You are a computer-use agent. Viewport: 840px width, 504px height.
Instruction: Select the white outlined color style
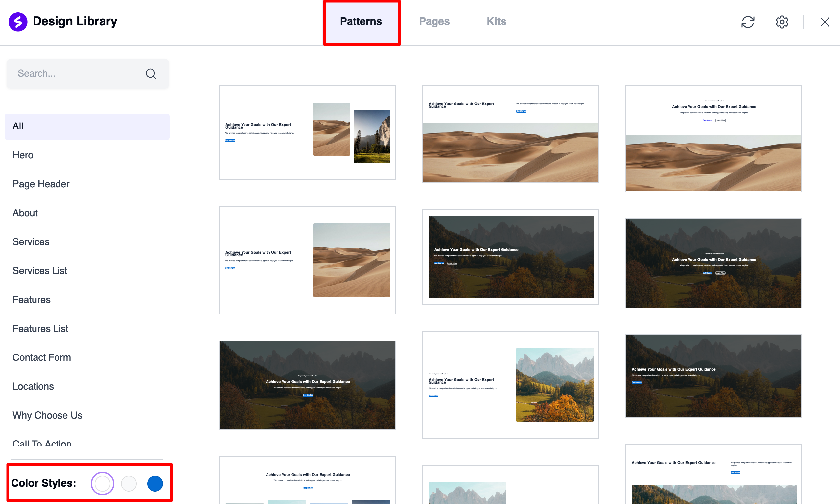click(102, 483)
